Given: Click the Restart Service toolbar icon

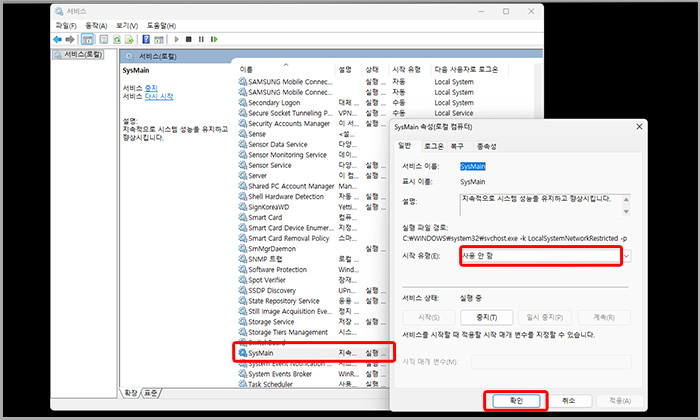Looking at the screenshot, I should pos(214,39).
